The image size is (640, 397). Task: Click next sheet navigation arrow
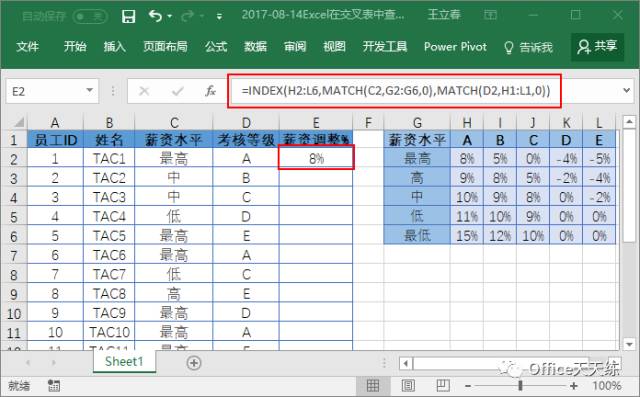(53, 363)
